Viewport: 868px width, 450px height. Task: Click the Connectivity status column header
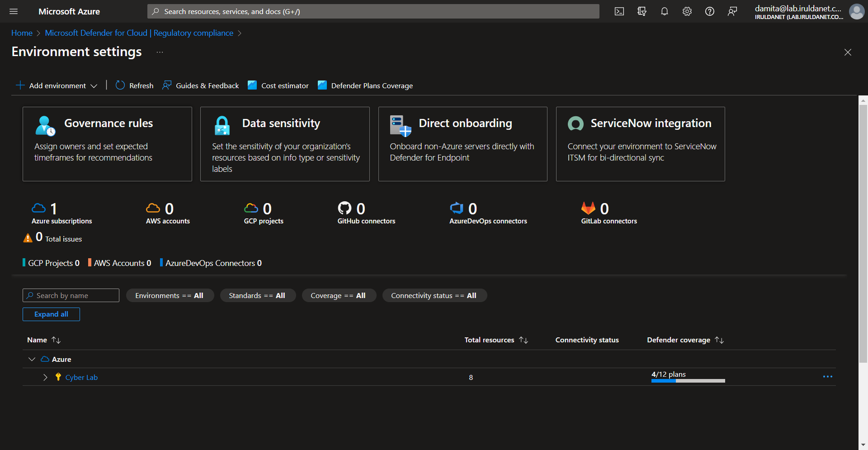(x=587, y=340)
